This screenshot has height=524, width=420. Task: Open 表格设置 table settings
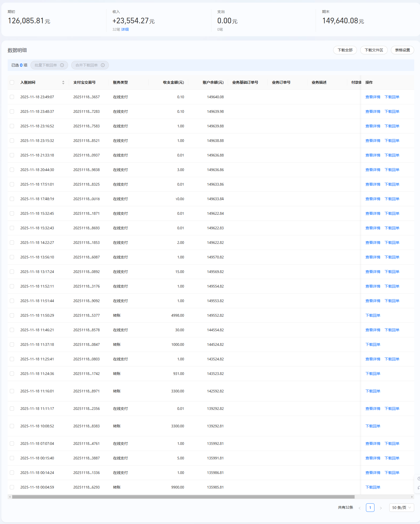[x=402, y=50]
